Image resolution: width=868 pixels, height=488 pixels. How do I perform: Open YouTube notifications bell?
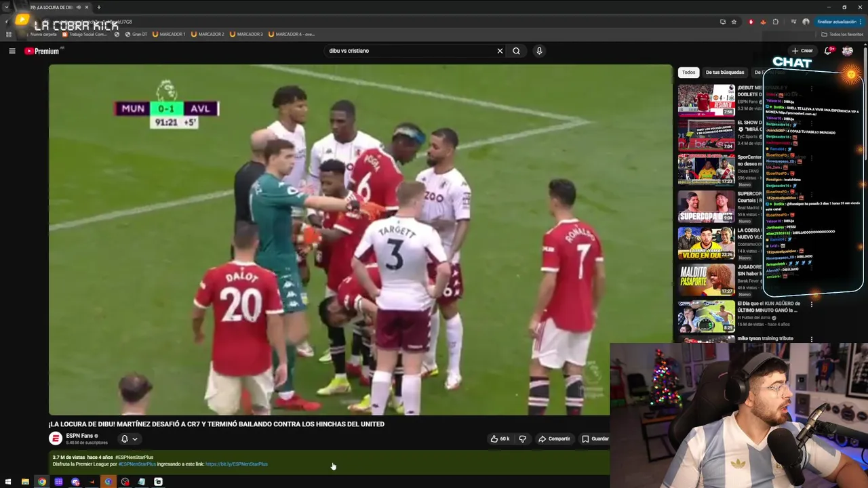point(828,51)
